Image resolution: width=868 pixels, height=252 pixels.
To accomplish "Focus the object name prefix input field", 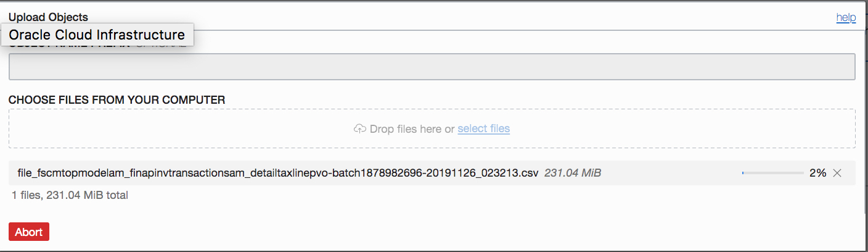I will [432, 67].
